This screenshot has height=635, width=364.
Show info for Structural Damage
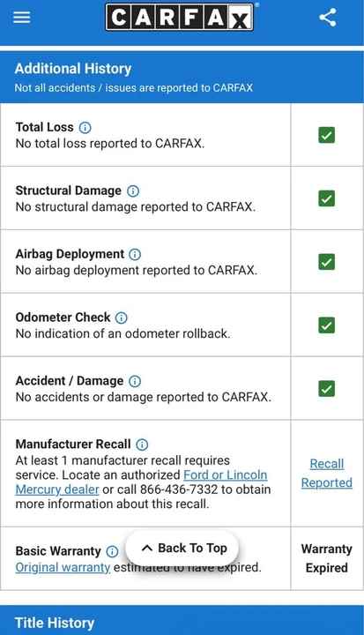pos(133,190)
